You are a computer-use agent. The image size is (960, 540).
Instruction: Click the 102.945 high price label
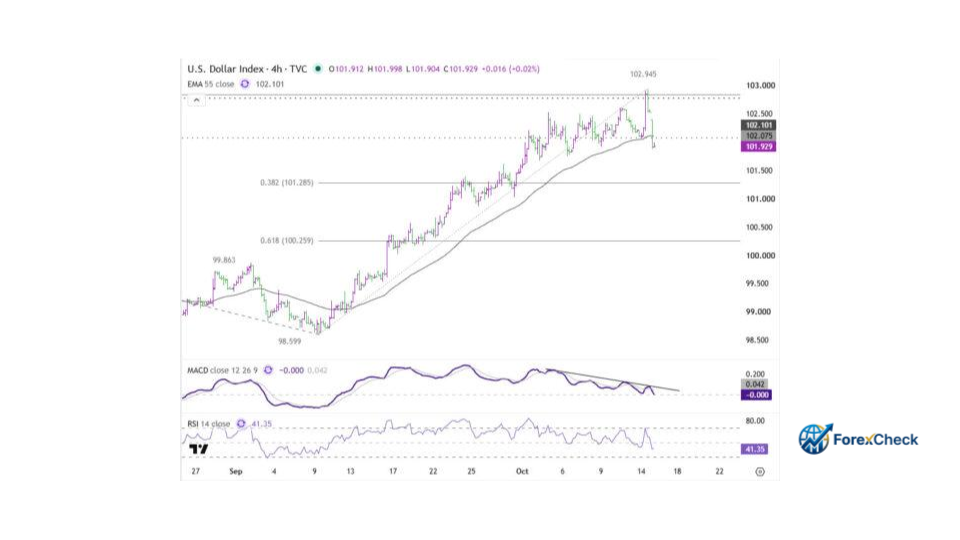[643, 74]
